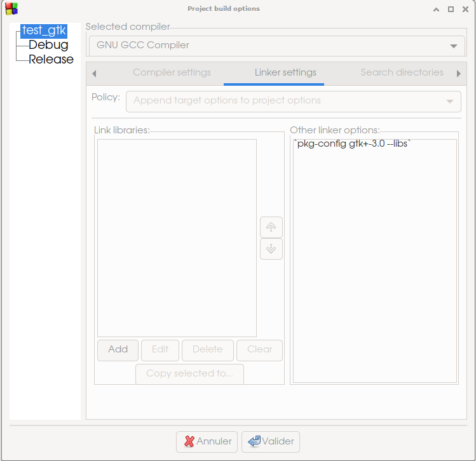Screen dimensions: 476x461
Task: Open the Policy dropdown
Action: pos(294,102)
